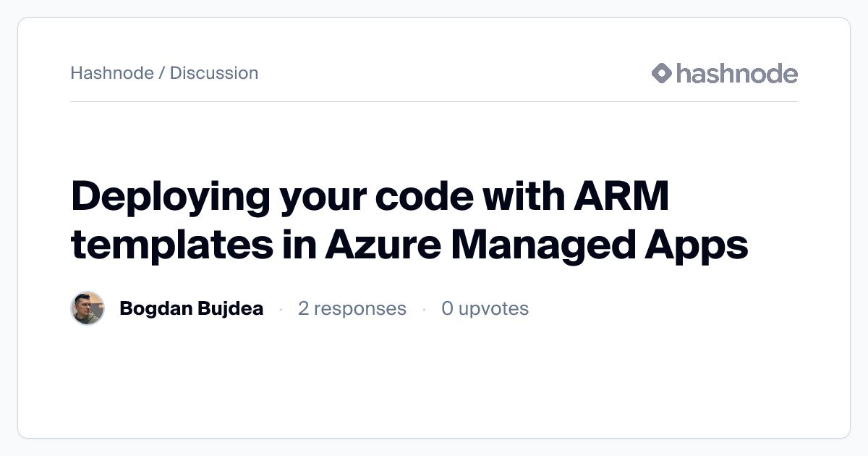Click the horizontal divider under the header

tap(434, 102)
